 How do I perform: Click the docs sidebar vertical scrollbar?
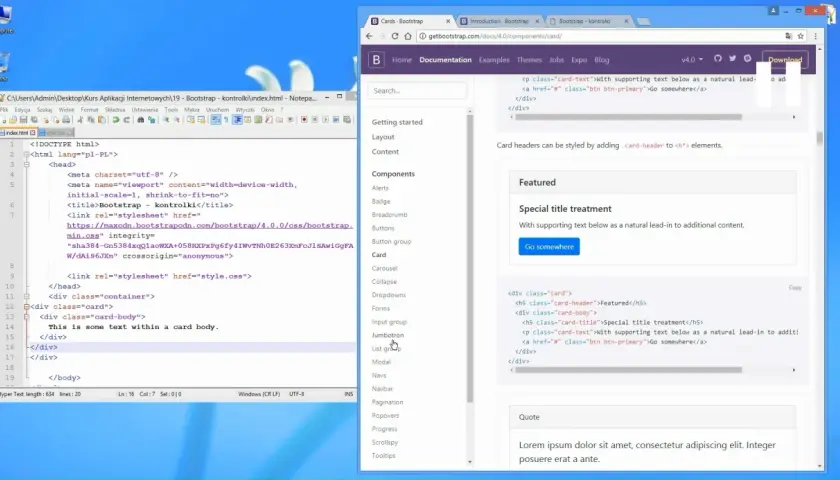470,257
